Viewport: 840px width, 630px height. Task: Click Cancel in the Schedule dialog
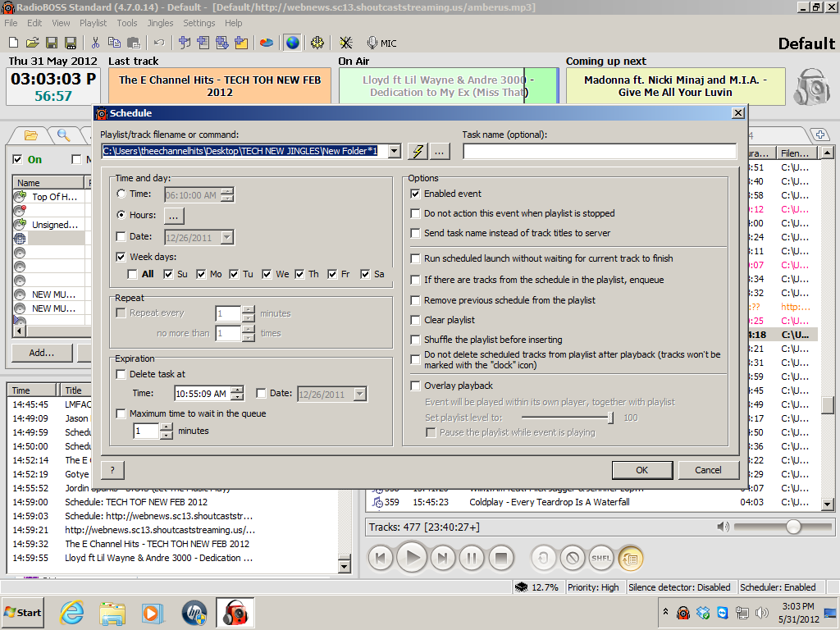708,470
